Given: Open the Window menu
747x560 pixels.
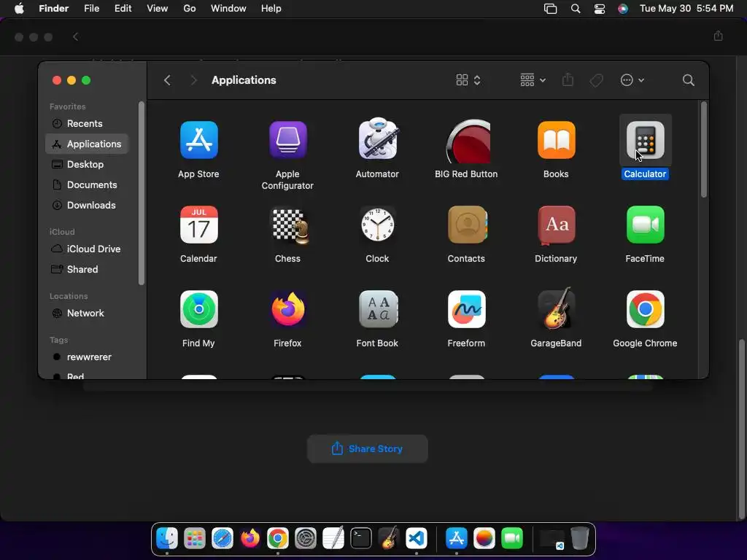Looking at the screenshot, I should tap(228, 9).
